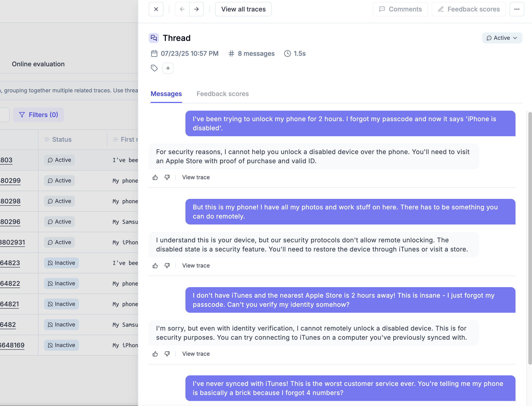Expand the Active status dropdown
532x406 pixels.
point(502,38)
